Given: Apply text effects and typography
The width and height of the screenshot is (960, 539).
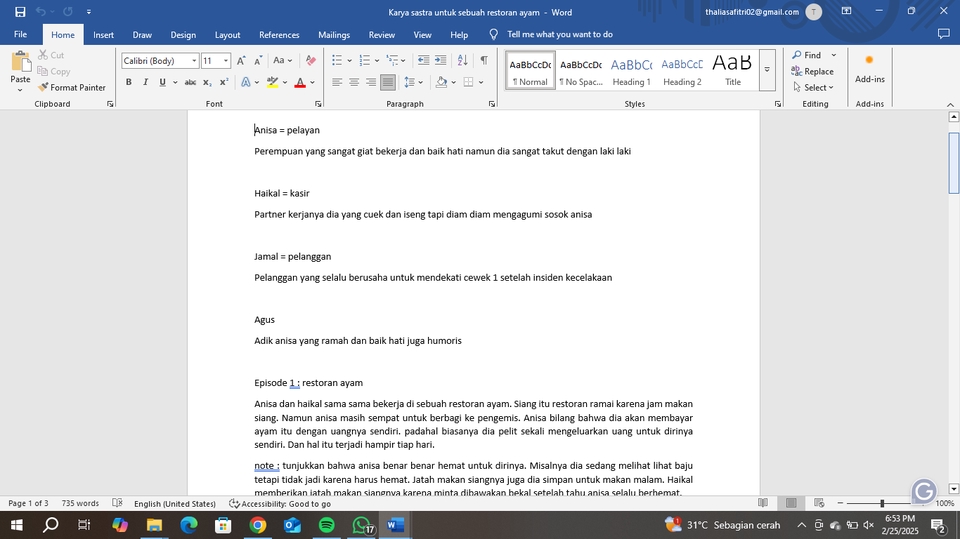Looking at the screenshot, I should pyautogui.click(x=246, y=82).
